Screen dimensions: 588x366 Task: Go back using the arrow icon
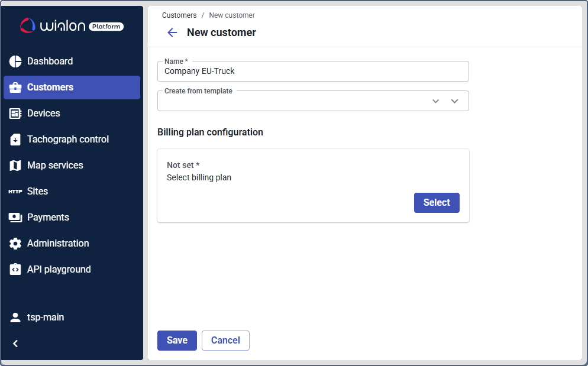click(172, 33)
